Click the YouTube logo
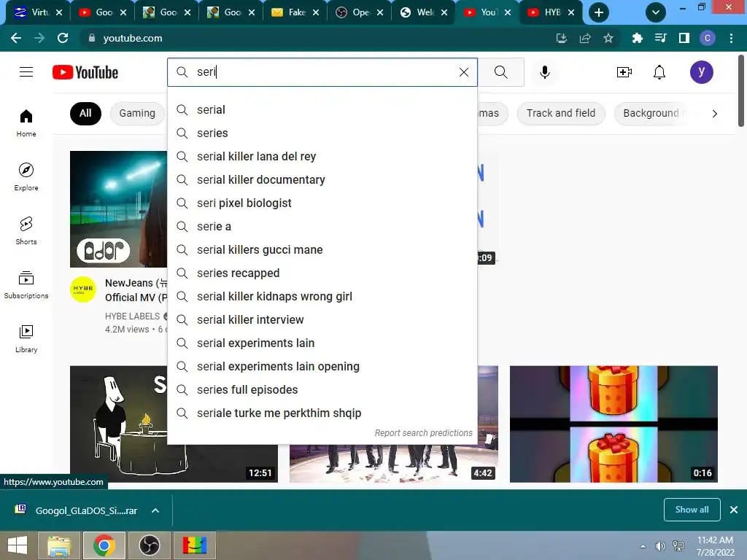The height and width of the screenshot is (560, 747). pyautogui.click(x=85, y=72)
